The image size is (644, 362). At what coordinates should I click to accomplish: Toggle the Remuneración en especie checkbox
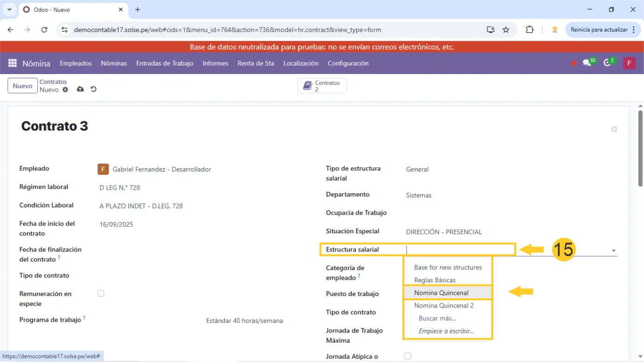click(101, 293)
